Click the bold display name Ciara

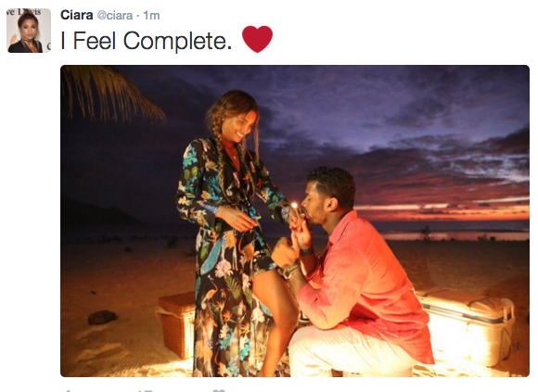point(76,15)
